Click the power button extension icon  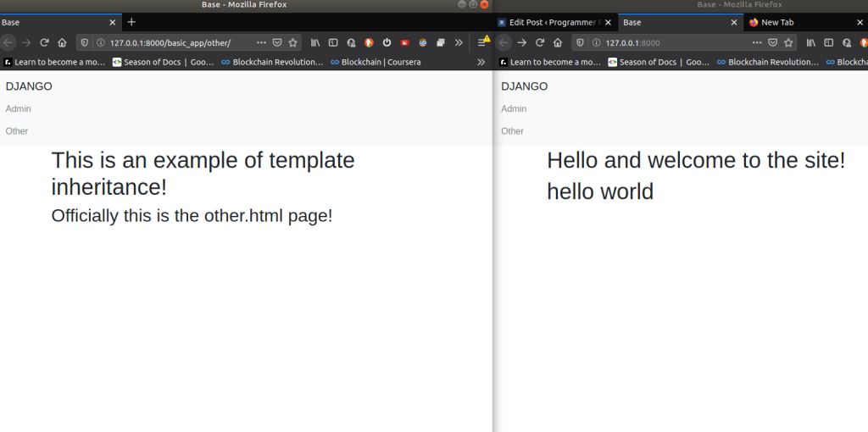point(387,42)
